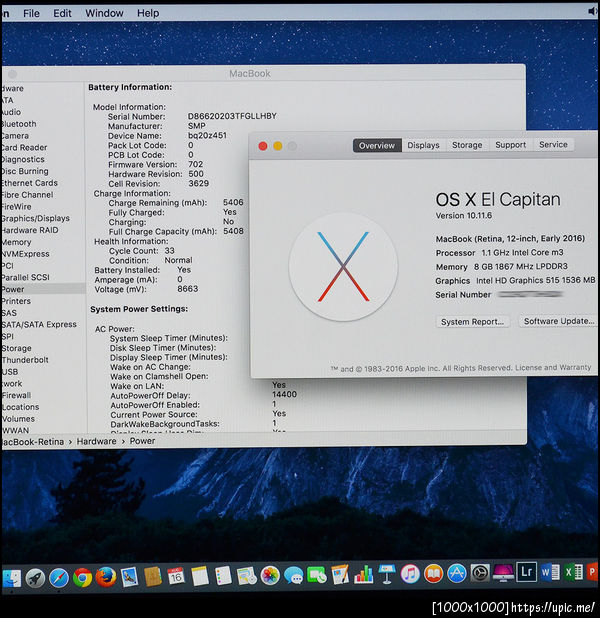
Task: Open Safari compass icon in Dock
Action: (59, 578)
